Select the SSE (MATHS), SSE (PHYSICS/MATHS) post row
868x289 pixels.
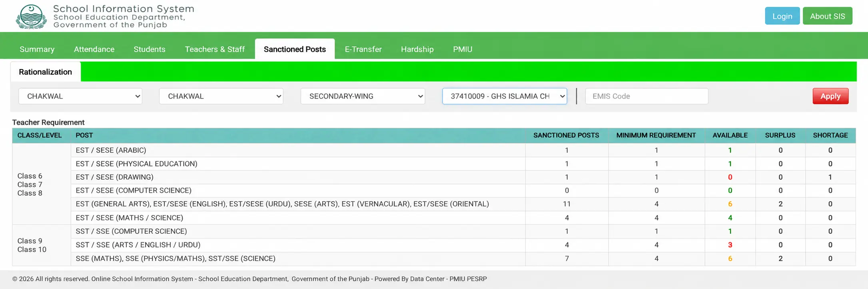(463, 259)
